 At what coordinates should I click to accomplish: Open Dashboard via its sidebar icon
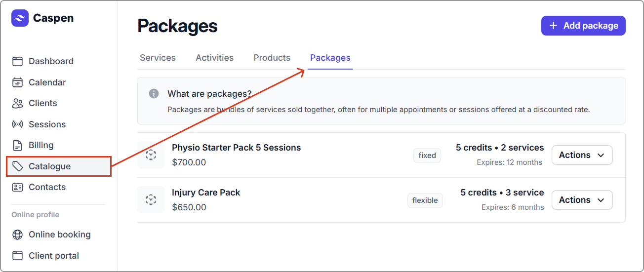pyautogui.click(x=18, y=61)
